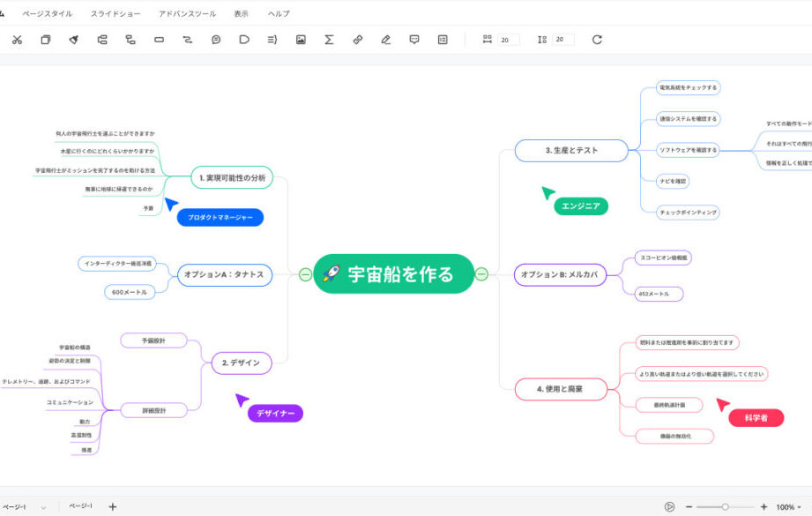Click the プロダクトマネージャー label
812x516 pixels.
pyautogui.click(x=220, y=218)
